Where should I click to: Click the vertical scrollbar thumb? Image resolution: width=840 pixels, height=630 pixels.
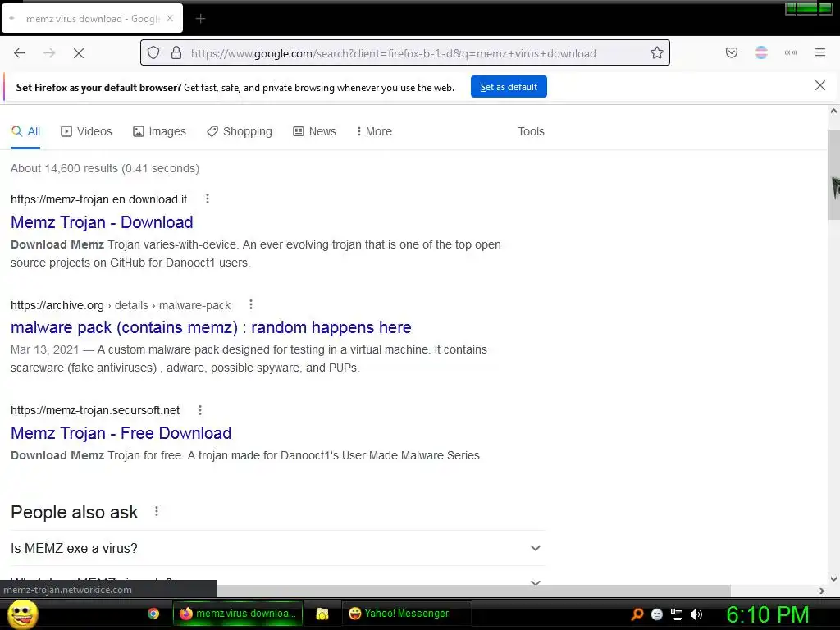[x=833, y=175]
